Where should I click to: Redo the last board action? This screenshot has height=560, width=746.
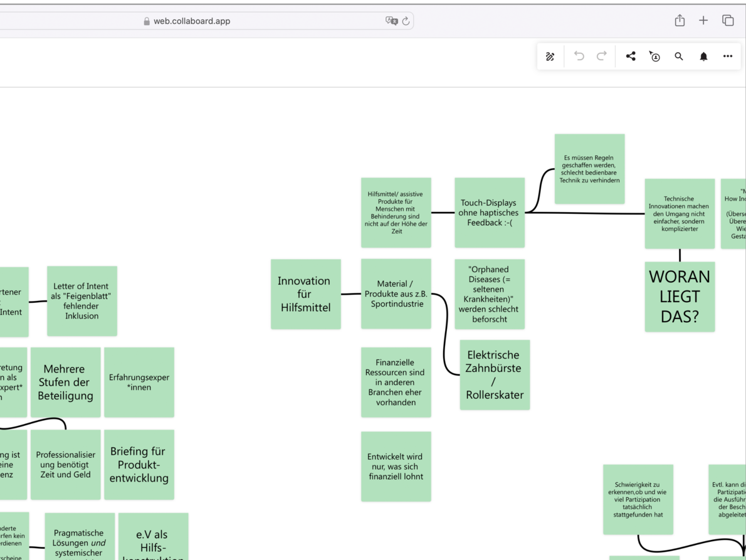pyautogui.click(x=601, y=56)
